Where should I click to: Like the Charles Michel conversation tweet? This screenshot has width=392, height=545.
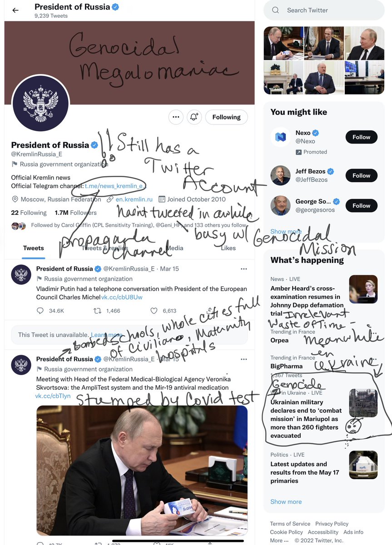coord(154,311)
